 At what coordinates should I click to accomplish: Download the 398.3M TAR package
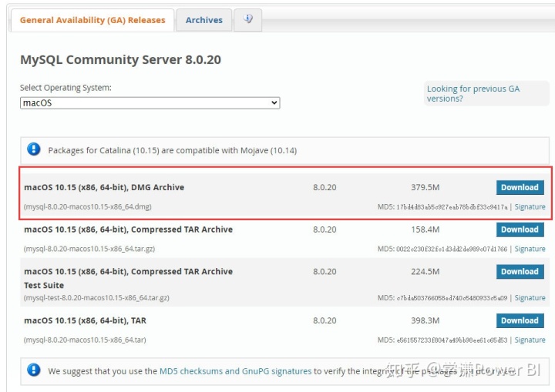(x=520, y=320)
